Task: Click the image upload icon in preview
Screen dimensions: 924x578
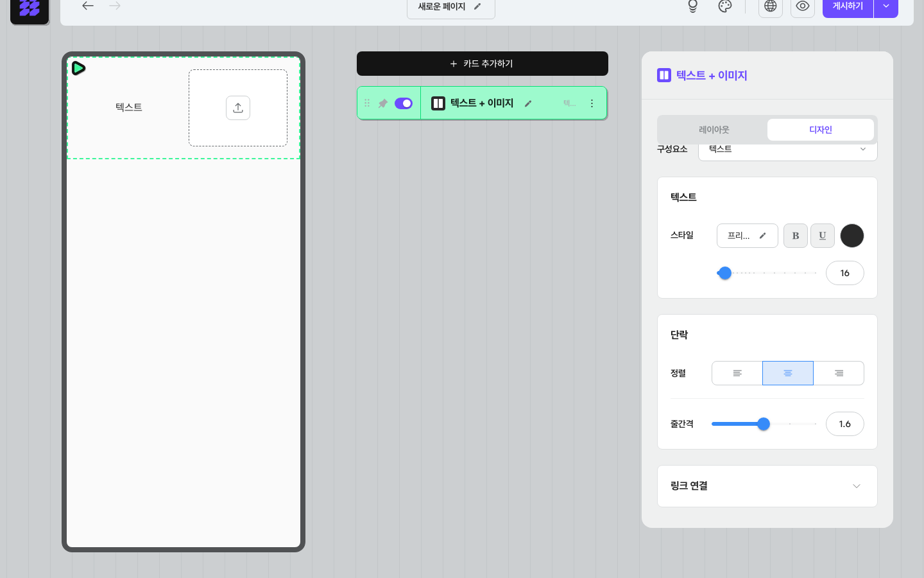Action: click(238, 108)
